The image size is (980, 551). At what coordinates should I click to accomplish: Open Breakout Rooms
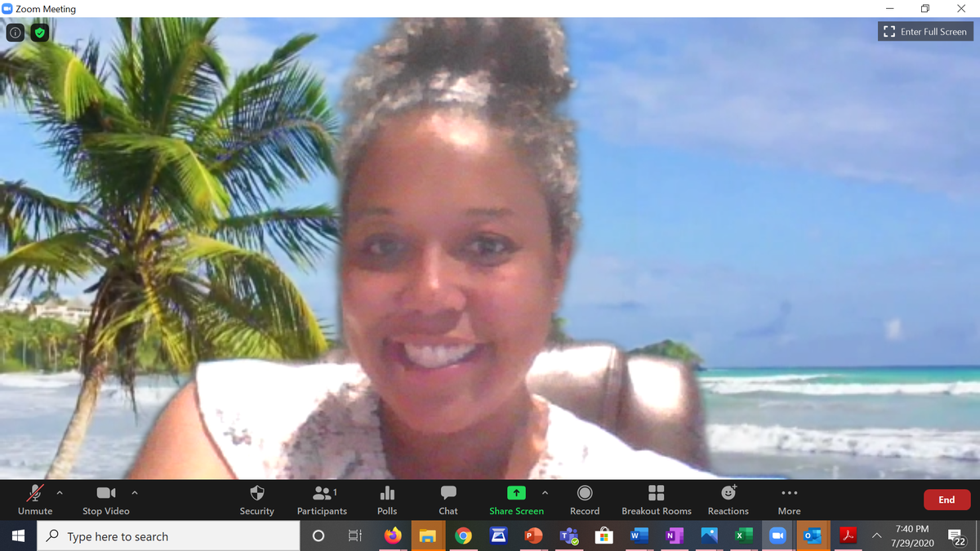point(657,500)
